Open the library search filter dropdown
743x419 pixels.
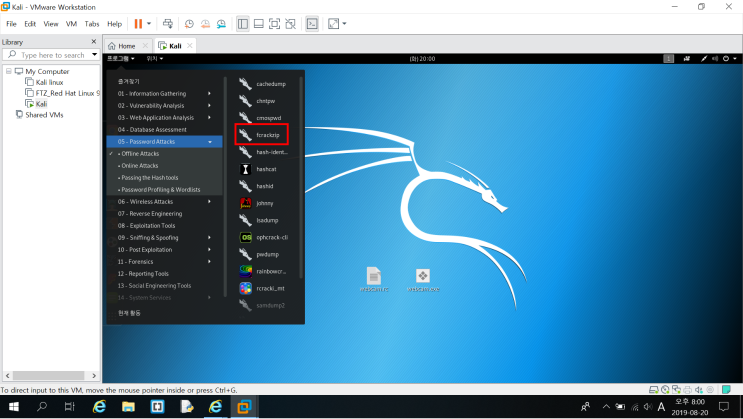(x=94, y=55)
